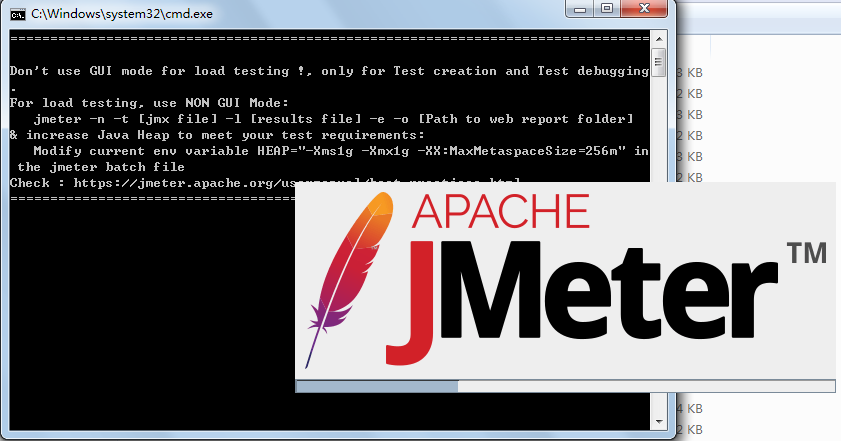Click the scroll up arrow in cmd window
Image resolution: width=841 pixels, height=441 pixels.
coord(659,39)
